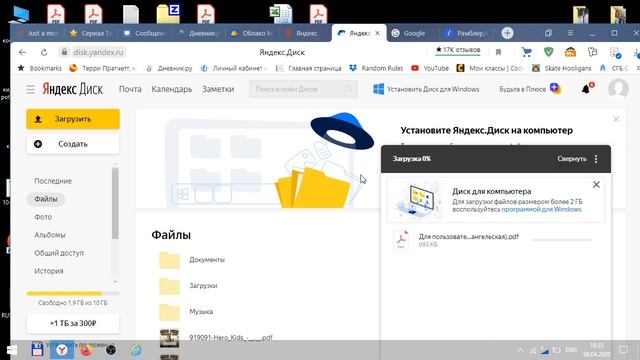Click the yellow Загрузить upload button
Image resolution: width=640 pixels, height=360 pixels.
pyautogui.click(x=73, y=119)
